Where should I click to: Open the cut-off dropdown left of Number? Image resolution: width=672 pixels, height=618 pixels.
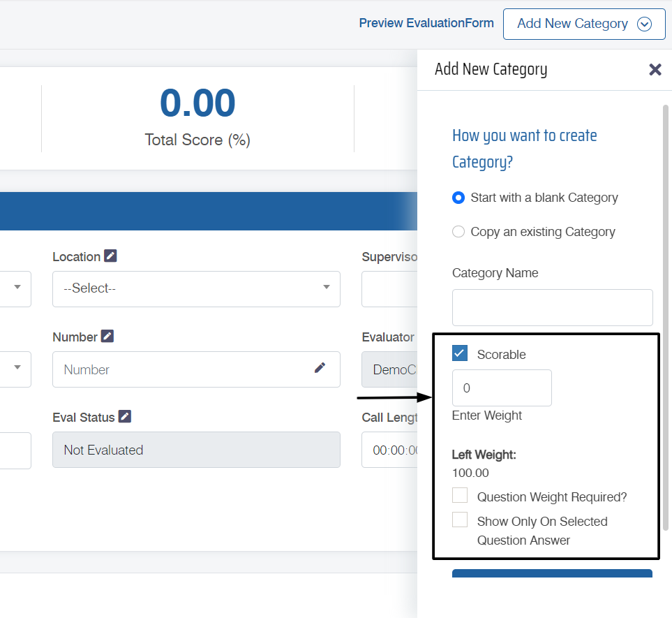[15, 369]
